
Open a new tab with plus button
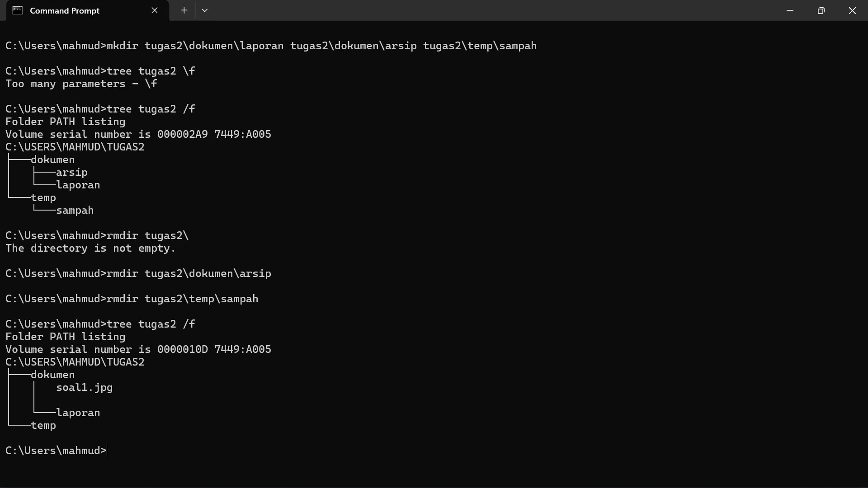[184, 10]
